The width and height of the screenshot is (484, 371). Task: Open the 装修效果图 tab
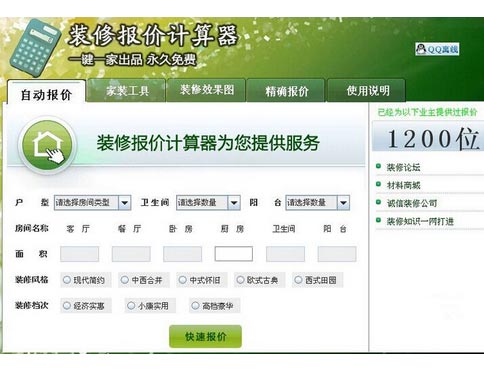pyautogui.click(x=207, y=90)
